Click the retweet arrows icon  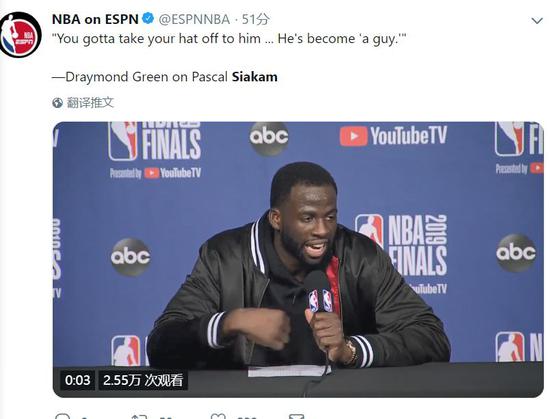139,416
